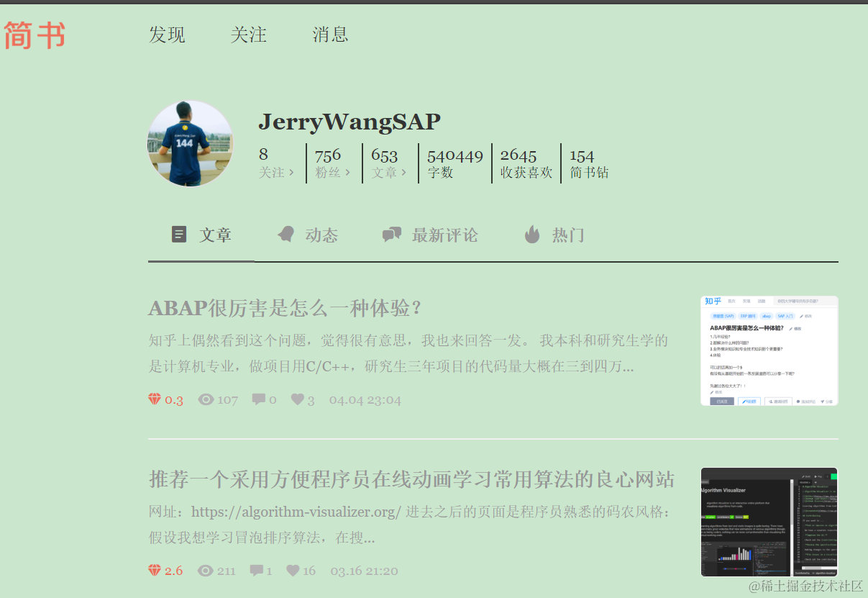This screenshot has height=598, width=868.
Task: Open the 关注 navigation item
Action: point(248,34)
